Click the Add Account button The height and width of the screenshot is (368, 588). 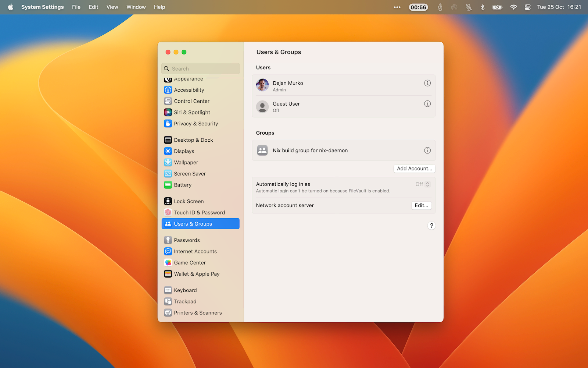[414, 169]
